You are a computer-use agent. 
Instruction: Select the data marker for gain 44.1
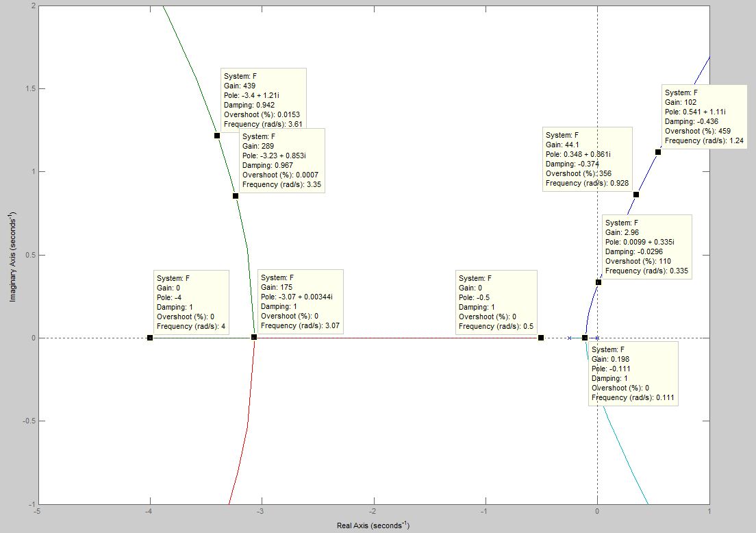point(636,195)
